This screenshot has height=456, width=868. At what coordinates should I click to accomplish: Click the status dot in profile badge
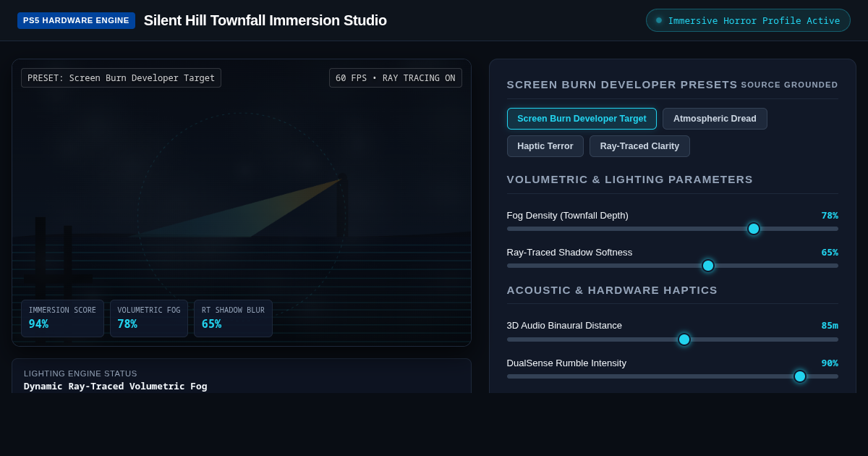(659, 20)
